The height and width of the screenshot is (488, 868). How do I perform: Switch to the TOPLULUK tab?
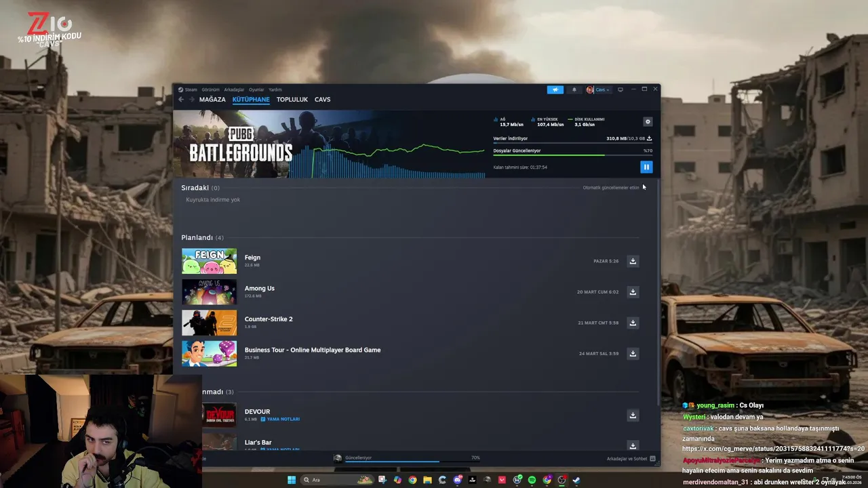point(292,100)
